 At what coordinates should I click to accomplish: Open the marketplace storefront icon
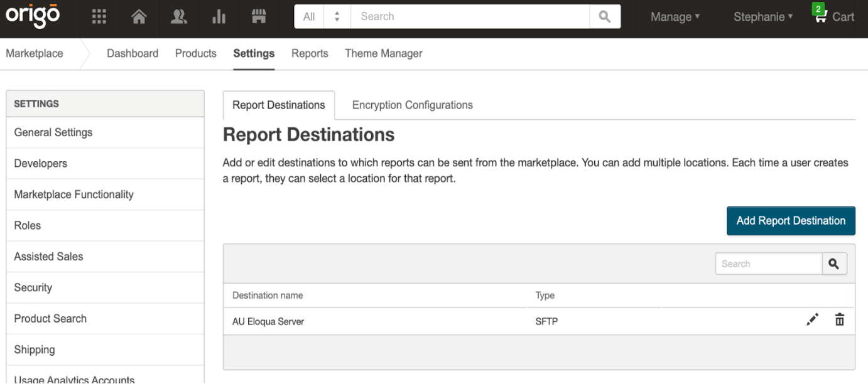[259, 17]
